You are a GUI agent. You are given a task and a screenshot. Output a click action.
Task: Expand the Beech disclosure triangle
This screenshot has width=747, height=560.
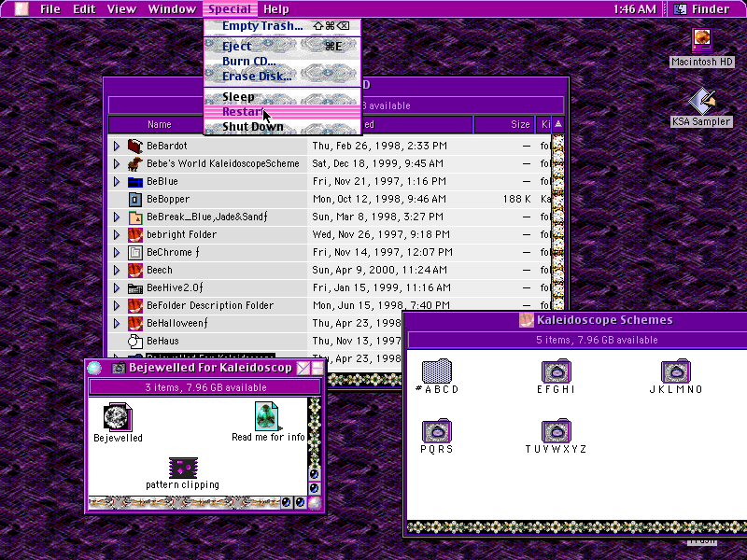[x=116, y=270]
